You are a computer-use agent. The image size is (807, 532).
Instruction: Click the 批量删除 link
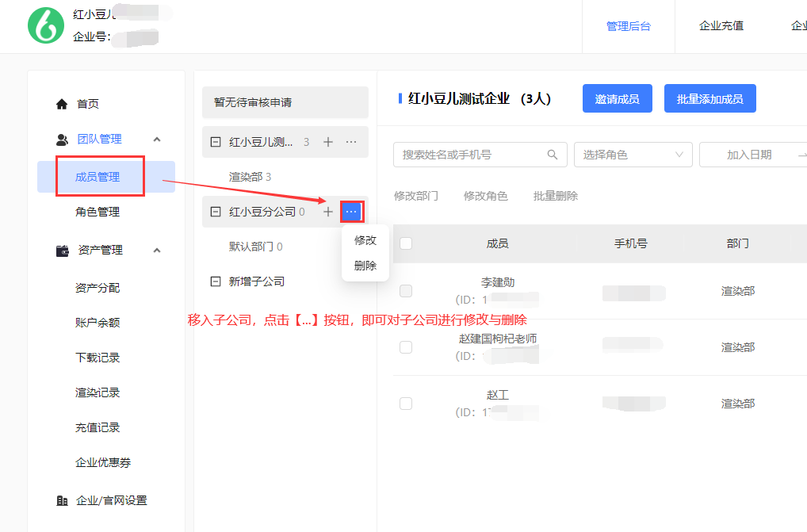556,196
